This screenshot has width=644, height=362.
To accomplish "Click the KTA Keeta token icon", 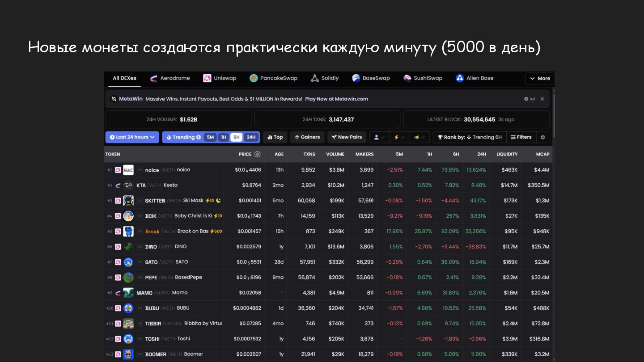I will point(128,185).
